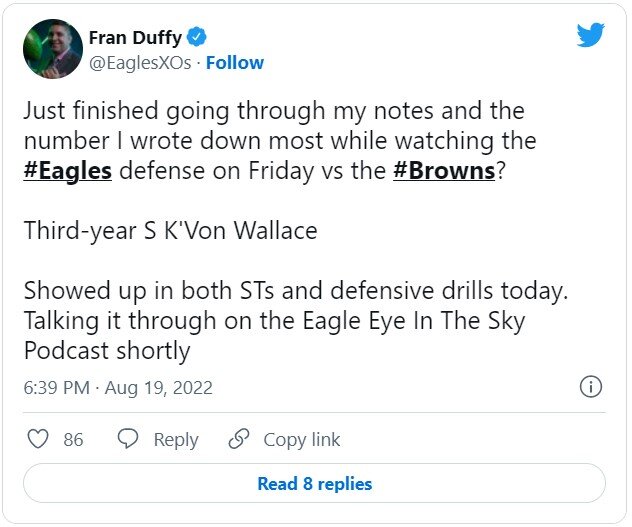Click the Fran Duffy display name
Viewport: 632px width, 527px height.
tap(135, 38)
